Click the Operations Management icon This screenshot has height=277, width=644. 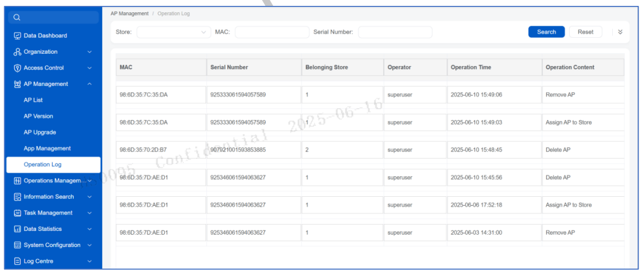point(17,180)
